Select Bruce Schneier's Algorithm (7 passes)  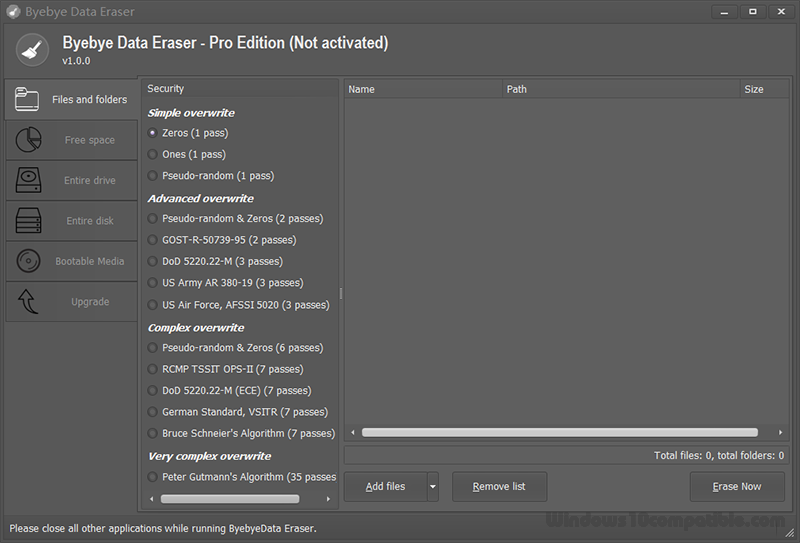point(152,434)
